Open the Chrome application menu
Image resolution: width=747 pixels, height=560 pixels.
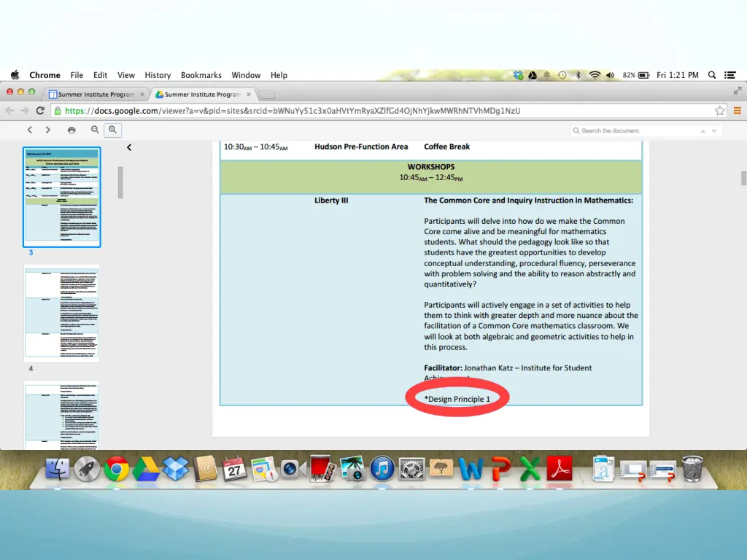tap(44, 75)
